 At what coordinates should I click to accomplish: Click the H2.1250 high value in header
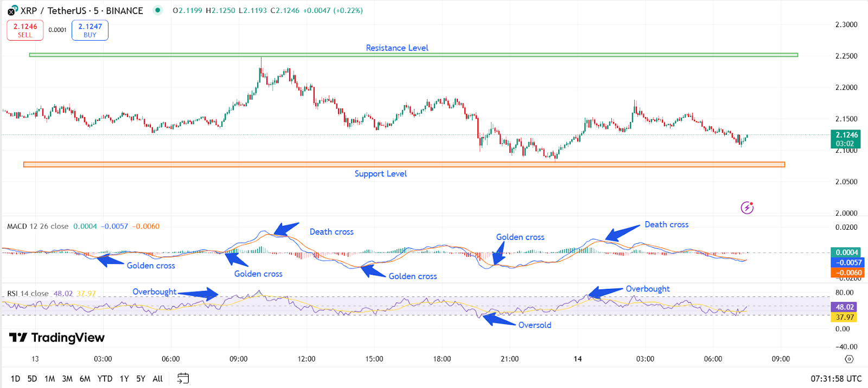[x=220, y=10]
